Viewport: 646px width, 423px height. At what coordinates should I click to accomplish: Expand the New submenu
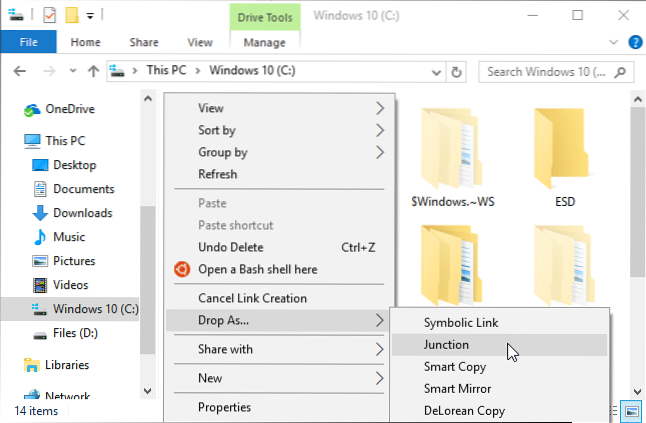[x=279, y=378]
